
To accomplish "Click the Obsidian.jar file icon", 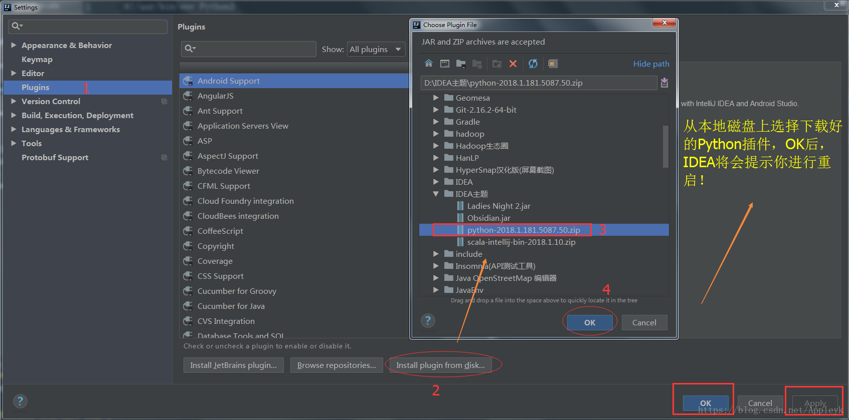I will tap(460, 218).
